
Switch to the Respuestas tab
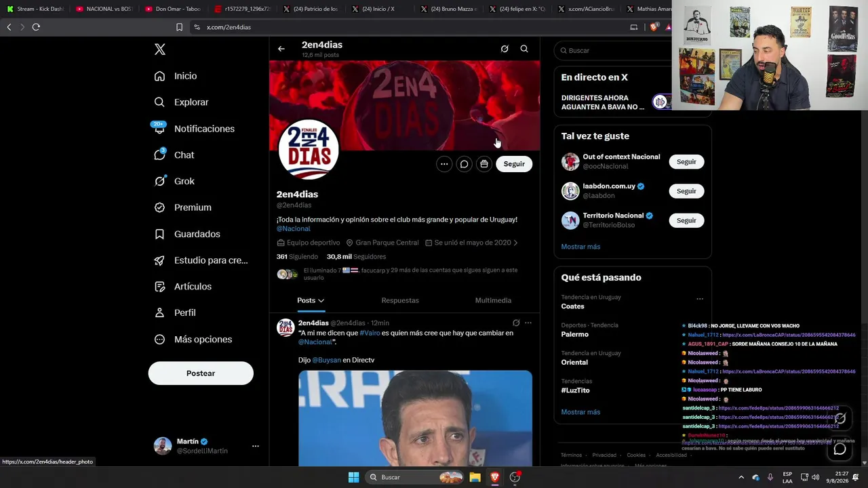pos(400,300)
